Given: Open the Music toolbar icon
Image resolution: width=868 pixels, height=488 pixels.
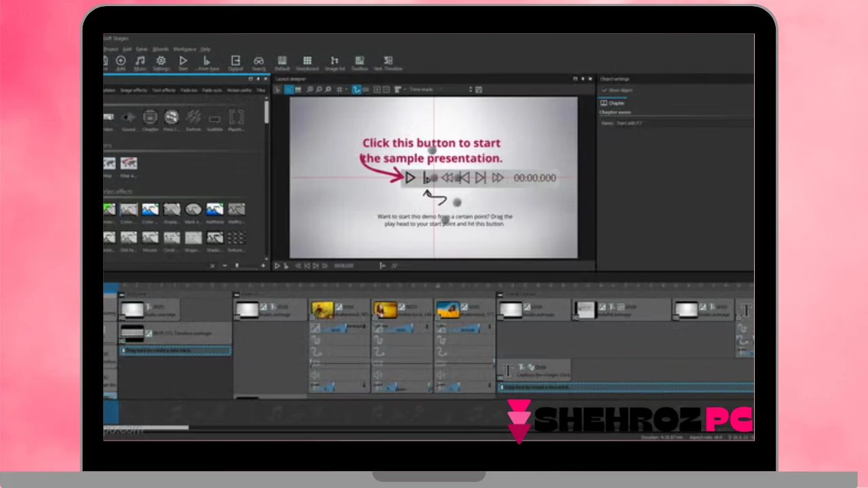Looking at the screenshot, I should (x=140, y=61).
